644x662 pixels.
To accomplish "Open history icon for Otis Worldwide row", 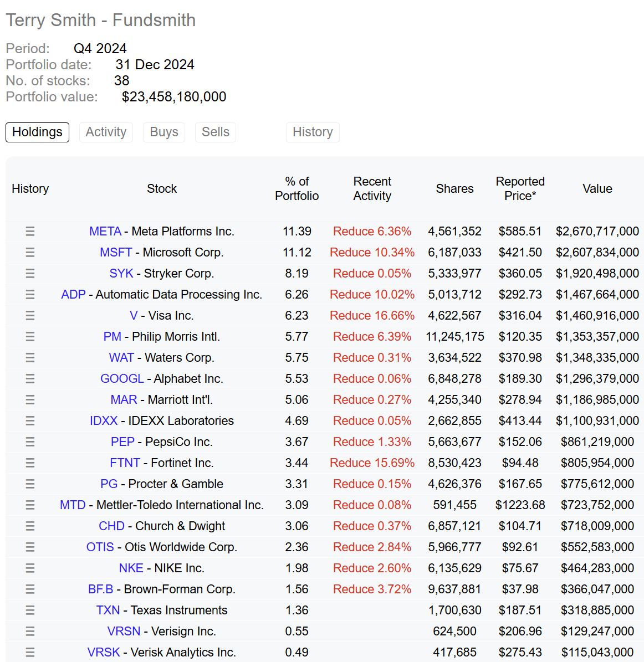I will [x=30, y=547].
